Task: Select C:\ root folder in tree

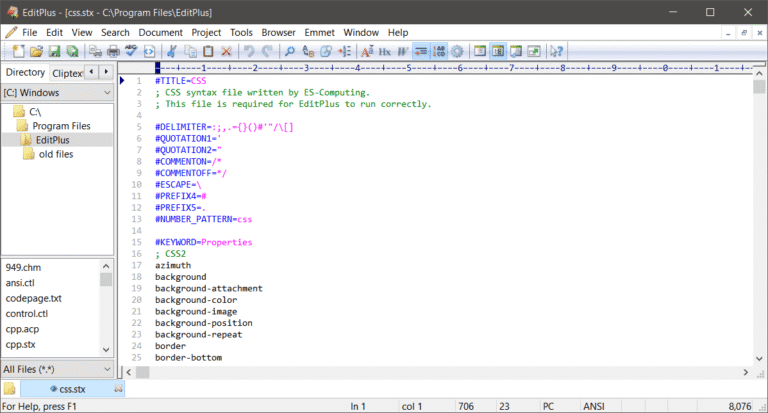Action: tap(35, 112)
